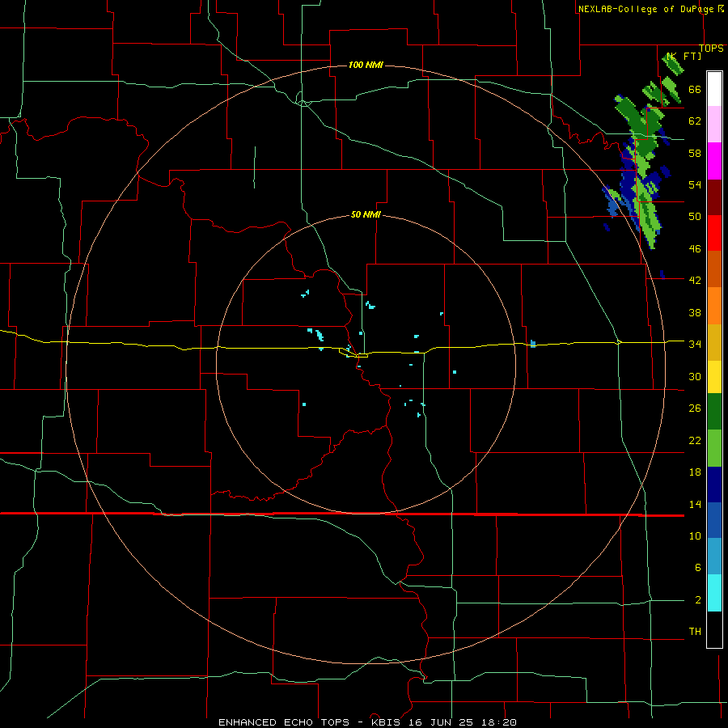Screen dimensions: 728x728
Task: Click the 34 legend value label
Action: point(695,344)
